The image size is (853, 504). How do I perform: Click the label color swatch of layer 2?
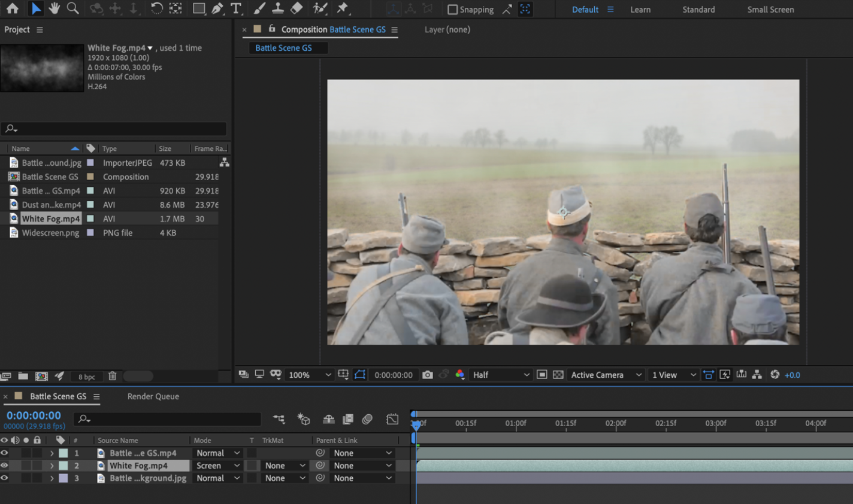point(63,466)
